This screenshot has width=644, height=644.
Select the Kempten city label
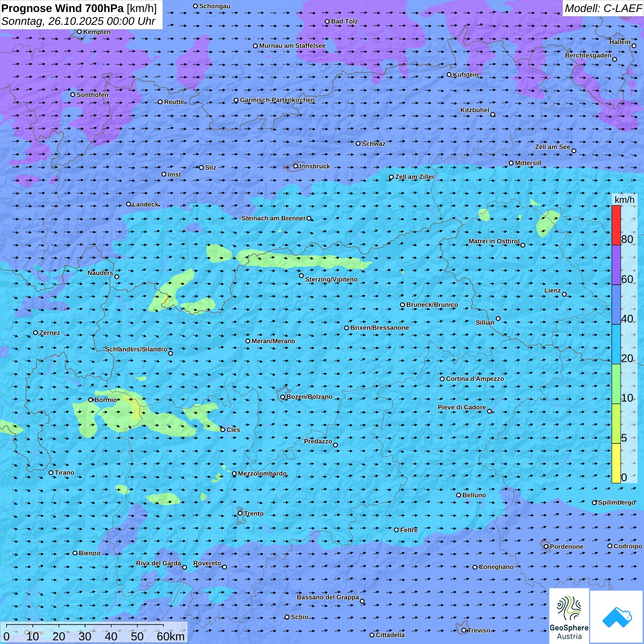[x=97, y=32]
